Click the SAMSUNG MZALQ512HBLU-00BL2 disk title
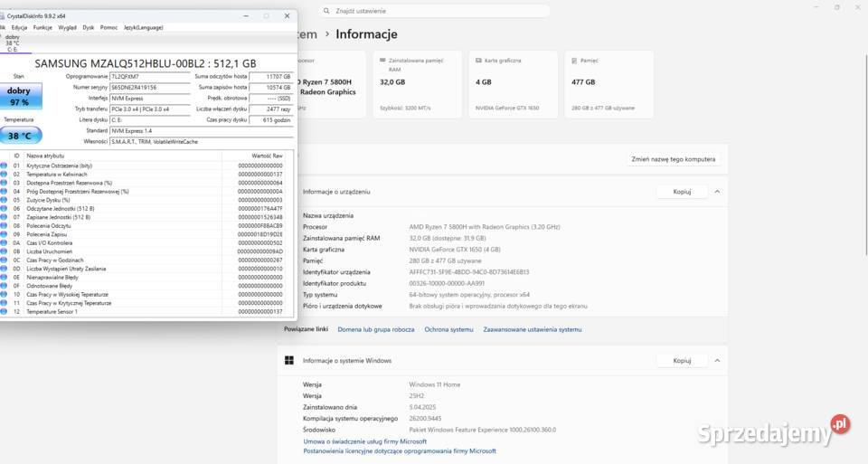Image resolution: width=868 pixels, height=464 pixels. pos(146,63)
